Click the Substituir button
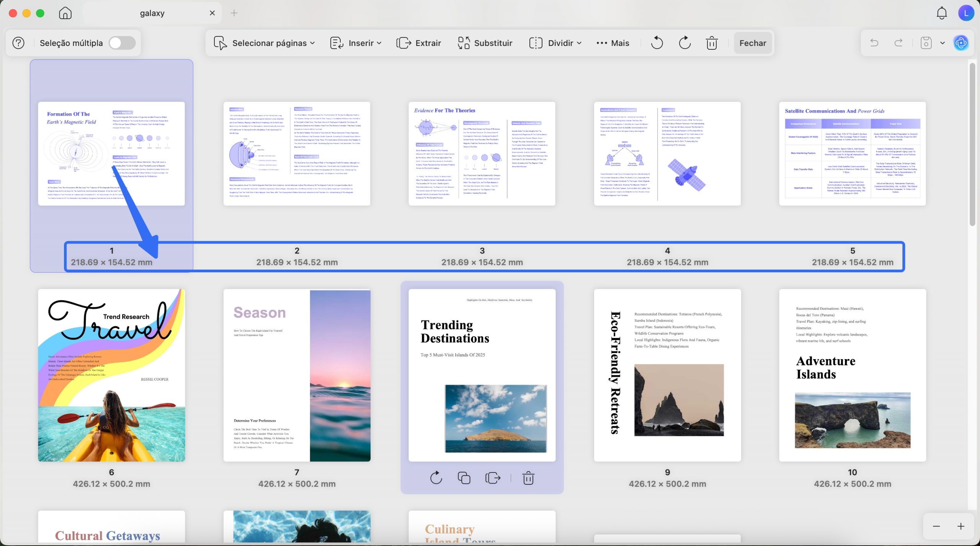Screen dimensions: 980x546 point(485,43)
